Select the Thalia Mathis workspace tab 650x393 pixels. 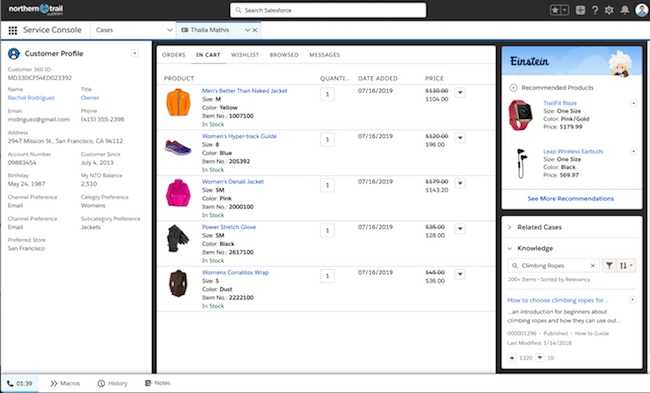[210, 30]
